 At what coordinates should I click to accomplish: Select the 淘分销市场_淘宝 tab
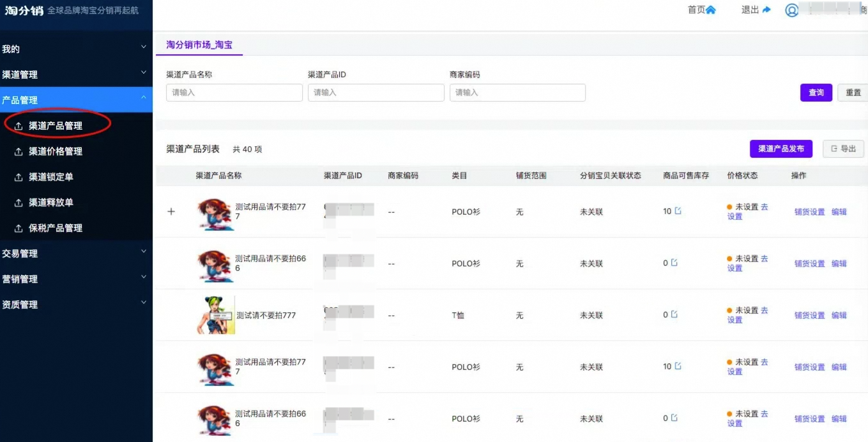tap(199, 45)
